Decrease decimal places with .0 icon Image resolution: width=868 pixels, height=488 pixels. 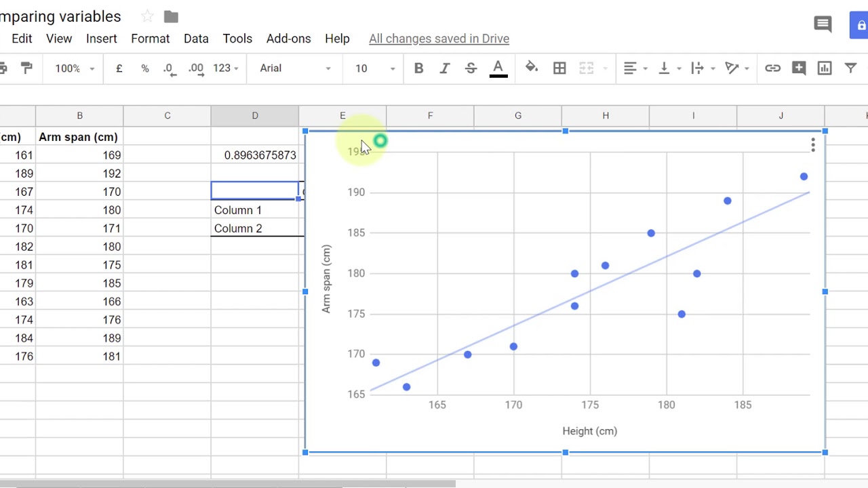click(169, 68)
